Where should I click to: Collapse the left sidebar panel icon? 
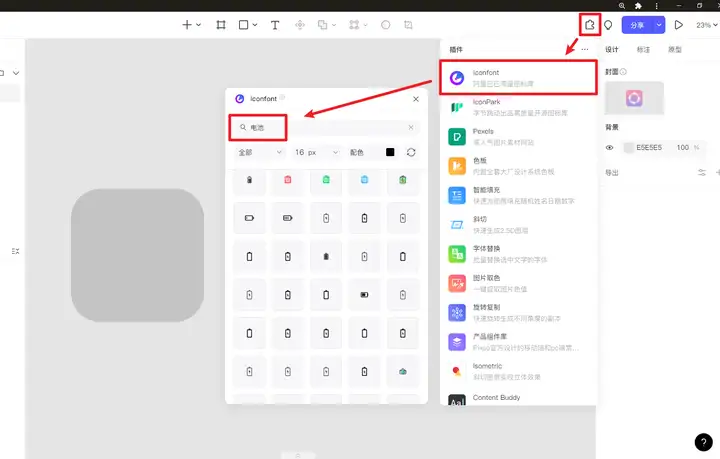tap(15, 251)
